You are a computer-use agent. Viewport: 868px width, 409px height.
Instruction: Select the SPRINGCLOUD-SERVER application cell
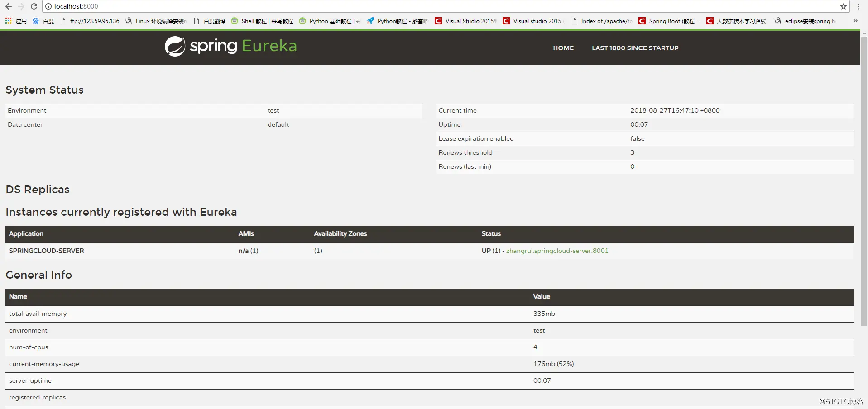click(47, 251)
